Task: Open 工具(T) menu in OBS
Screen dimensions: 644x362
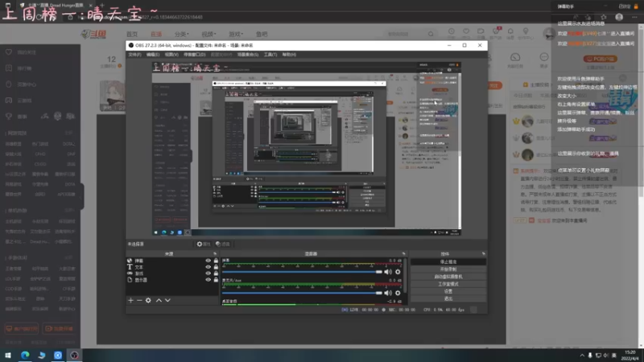Action: tap(270, 55)
